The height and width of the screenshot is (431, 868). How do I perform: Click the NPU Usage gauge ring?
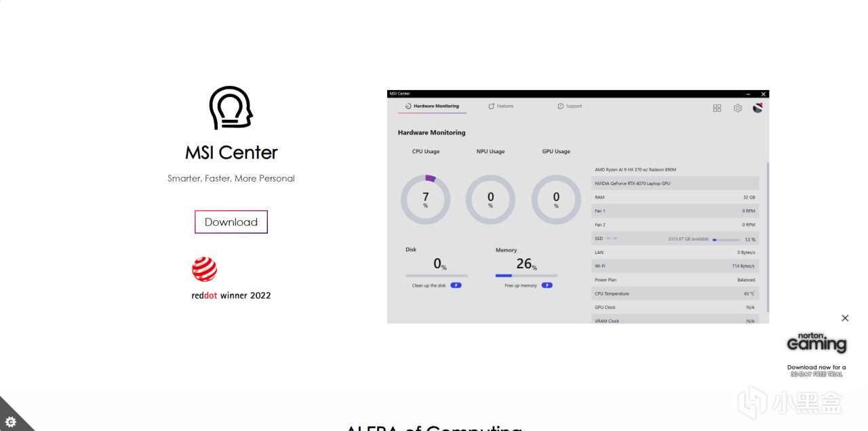tap(490, 200)
